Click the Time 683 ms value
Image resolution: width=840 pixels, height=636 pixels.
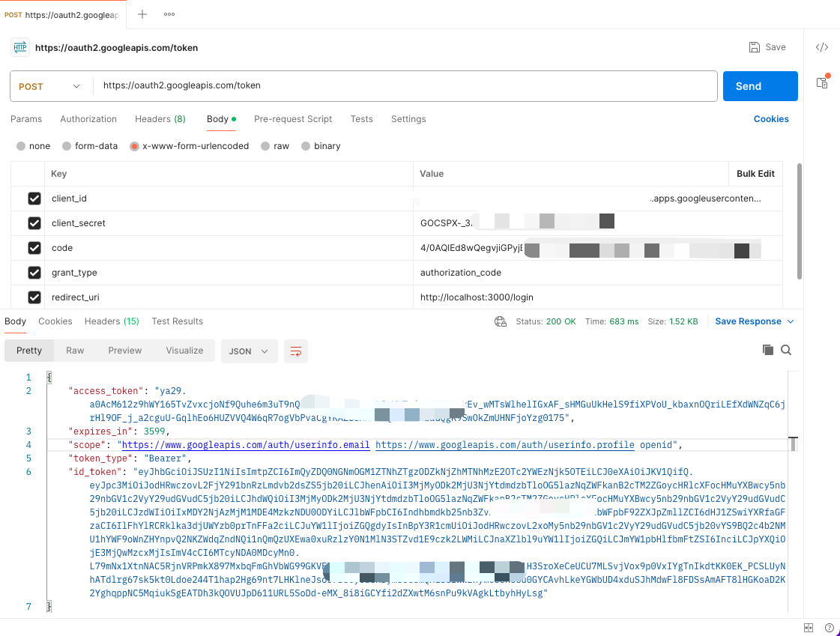624,321
